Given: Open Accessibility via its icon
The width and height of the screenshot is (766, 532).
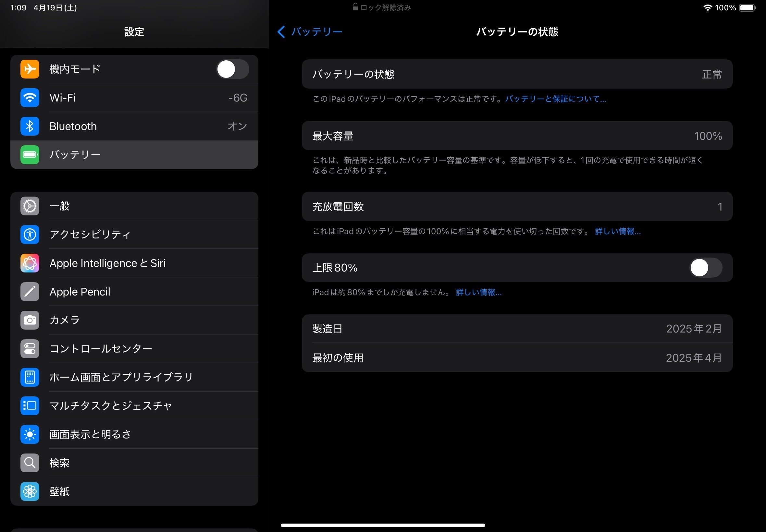Looking at the screenshot, I should point(30,235).
